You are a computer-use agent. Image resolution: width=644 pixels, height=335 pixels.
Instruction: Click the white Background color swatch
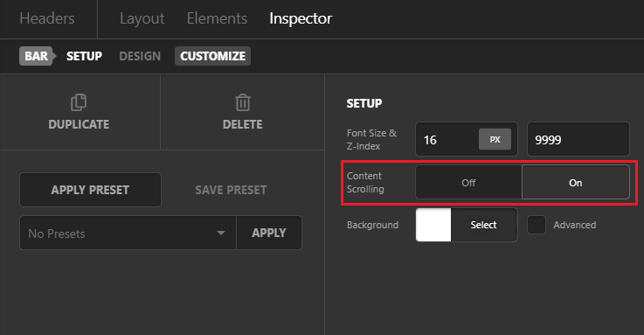pos(433,225)
